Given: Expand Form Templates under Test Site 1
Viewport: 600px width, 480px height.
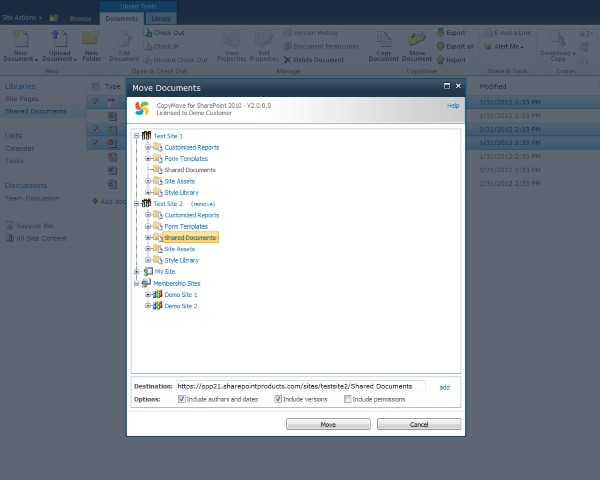Looking at the screenshot, I should [148, 158].
